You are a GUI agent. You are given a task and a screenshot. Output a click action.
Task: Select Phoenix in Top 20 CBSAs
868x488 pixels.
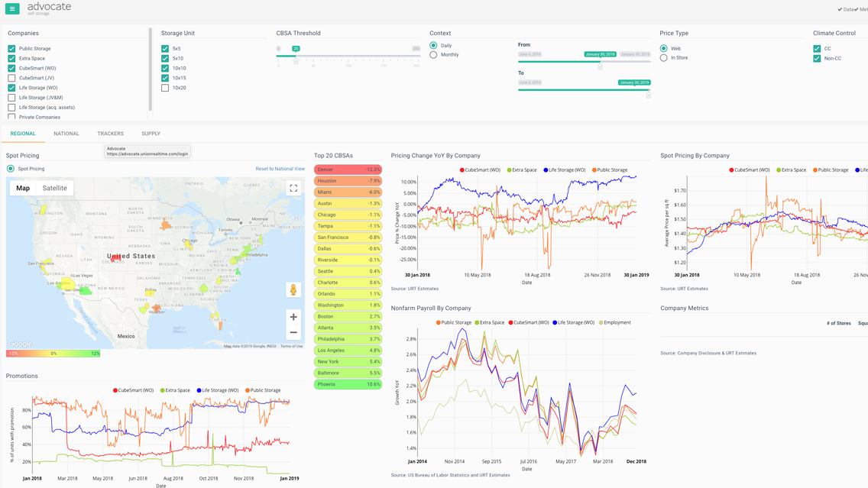click(x=348, y=384)
